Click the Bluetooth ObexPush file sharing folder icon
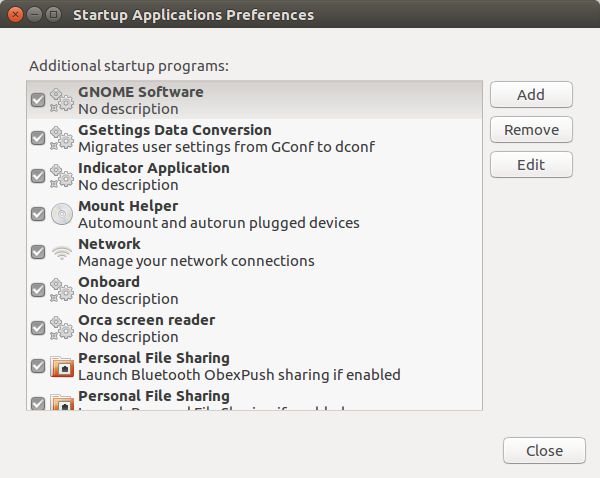600x478 pixels. pyautogui.click(x=62, y=366)
